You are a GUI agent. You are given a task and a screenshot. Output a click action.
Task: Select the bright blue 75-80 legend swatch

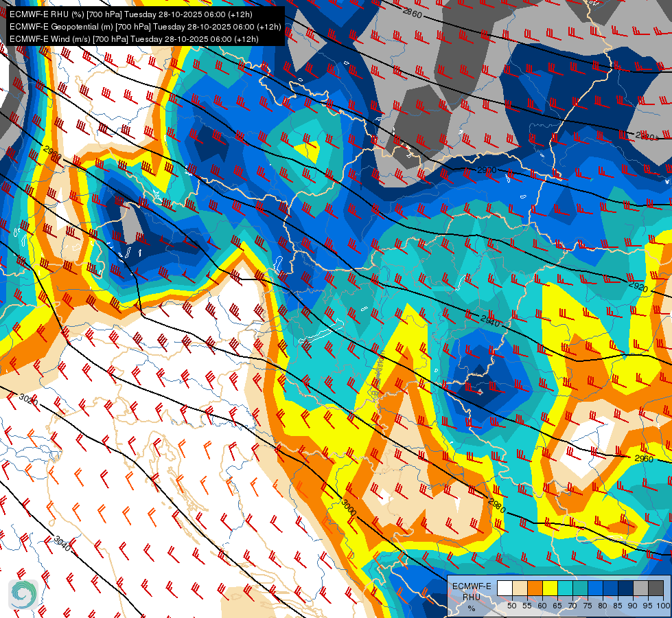point(596,588)
